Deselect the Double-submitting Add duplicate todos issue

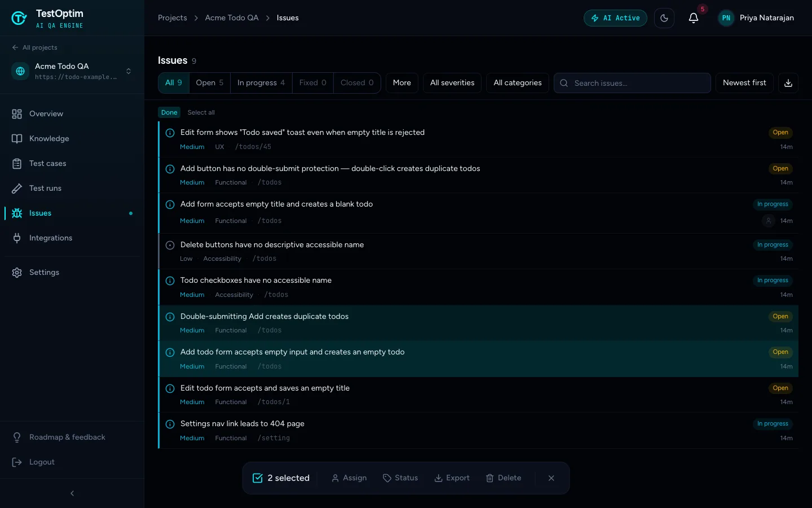pos(478,323)
